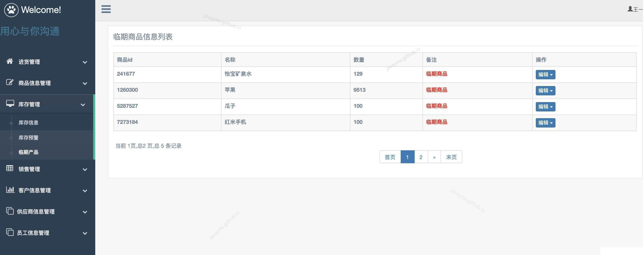Toggle sidebar with hamburger menu icon
This screenshot has width=644, height=255.
[x=106, y=9]
